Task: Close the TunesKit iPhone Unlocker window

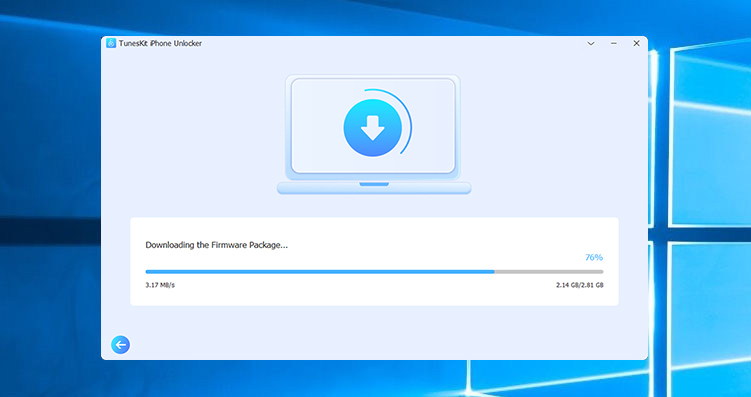Action: [x=636, y=43]
